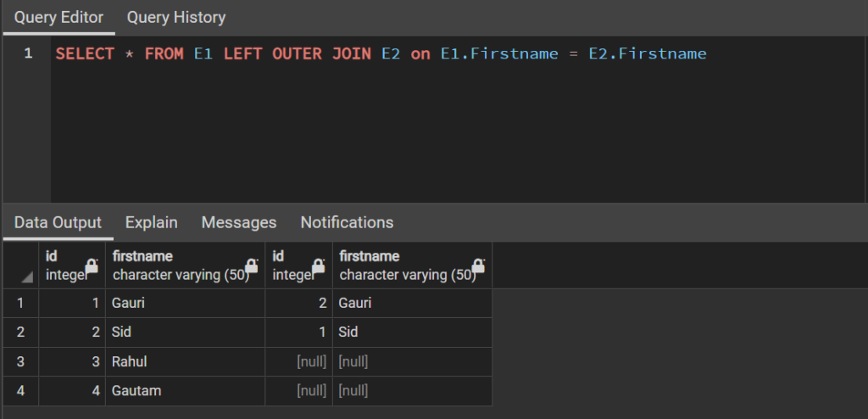This screenshot has width=868, height=419.
Task: Click the Sid cell in second firstname column
Action: pyautogui.click(x=413, y=332)
